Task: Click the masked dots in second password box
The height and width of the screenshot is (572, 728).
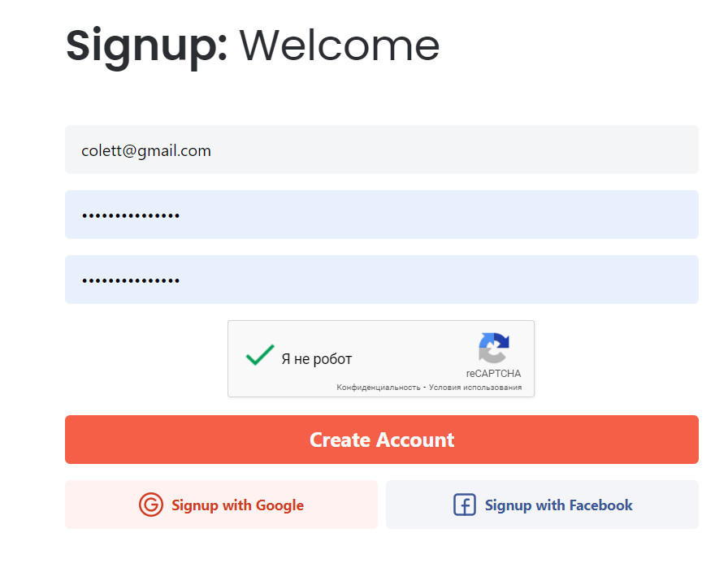Action: [131, 280]
